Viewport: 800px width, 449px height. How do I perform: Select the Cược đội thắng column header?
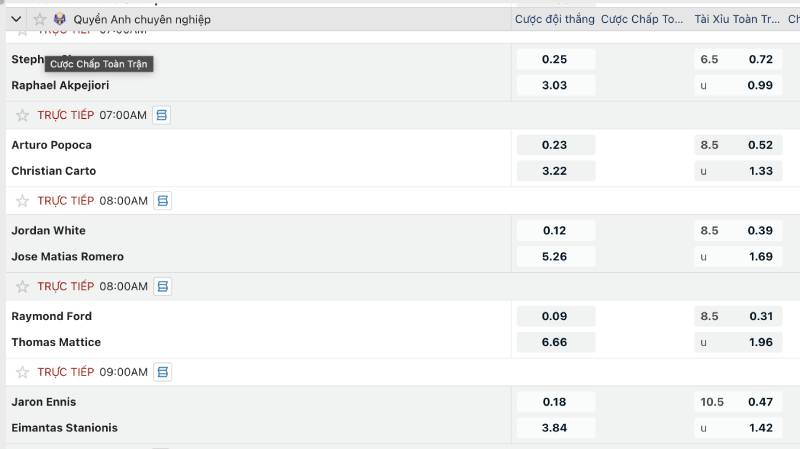tap(554, 19)
